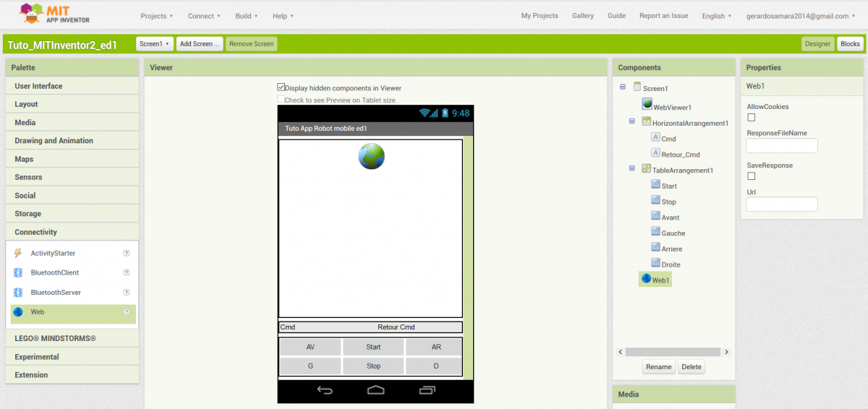Select the BluetoothClient icon in palette
Screen dimensions: 868x409
pos(18,272)
